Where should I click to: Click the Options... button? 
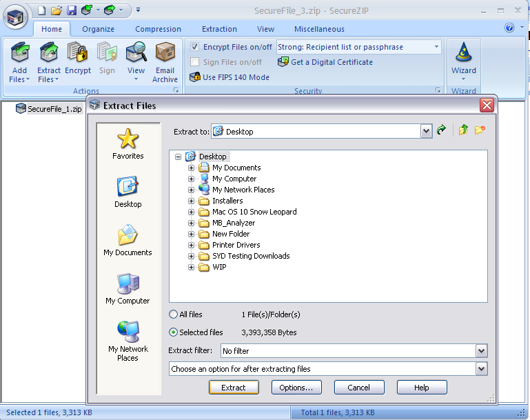pyautogui.click(x=296, y=388)
